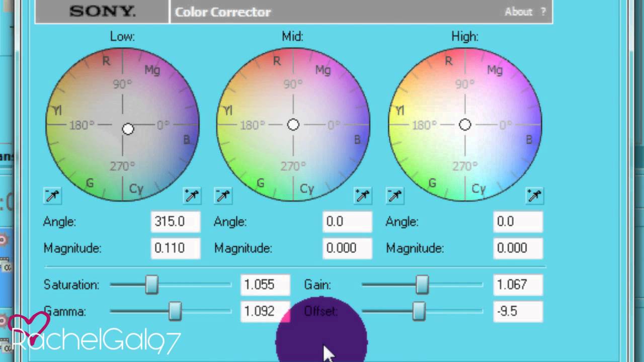Image resolution: width=644 pixels, height=362 pixels.
Task: Click the Gain value field 1.067
Action: click(x=518, y=285)
